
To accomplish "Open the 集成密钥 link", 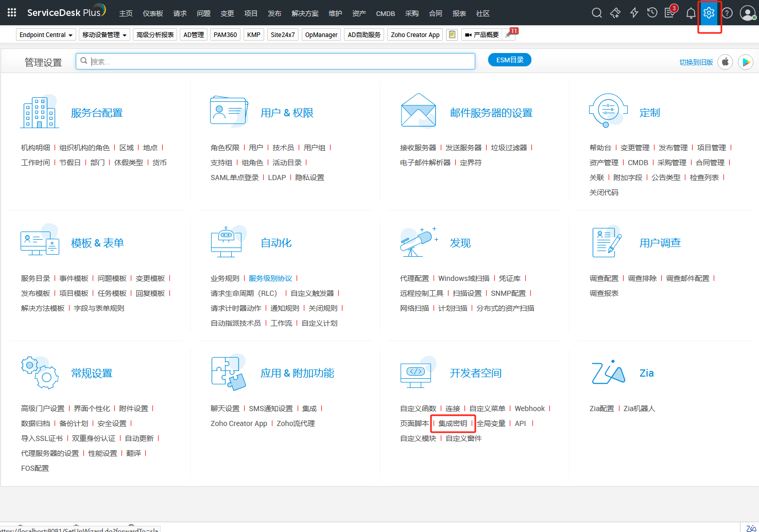I will click(x=453, y=423).
